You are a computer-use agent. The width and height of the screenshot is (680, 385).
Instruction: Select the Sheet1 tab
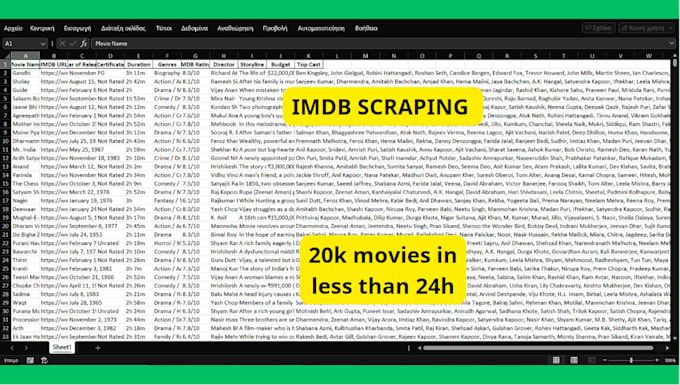coord(62,347)
